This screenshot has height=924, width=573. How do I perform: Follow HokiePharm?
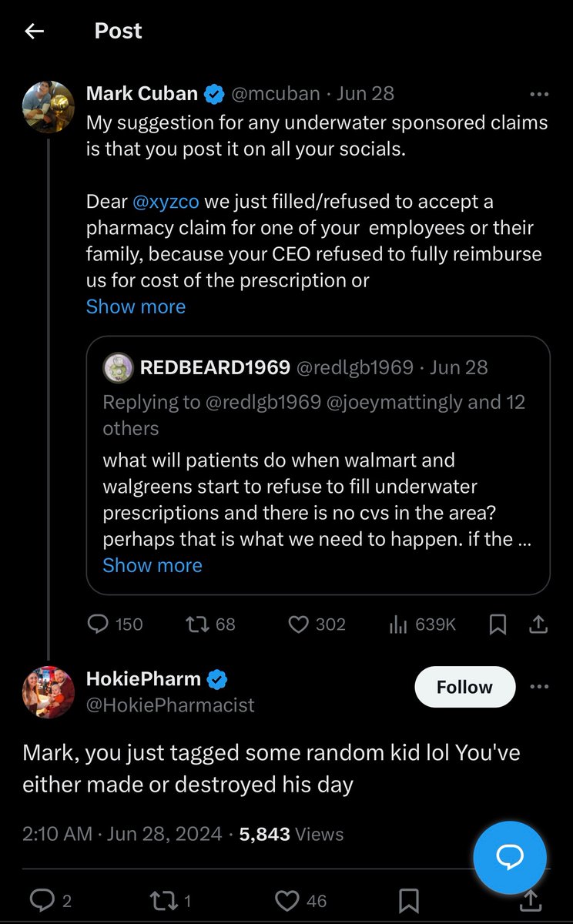464,687
